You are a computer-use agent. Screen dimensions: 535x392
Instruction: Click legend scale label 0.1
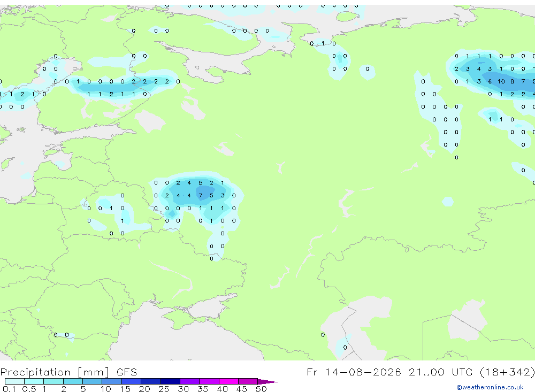[x=9, y=389]
